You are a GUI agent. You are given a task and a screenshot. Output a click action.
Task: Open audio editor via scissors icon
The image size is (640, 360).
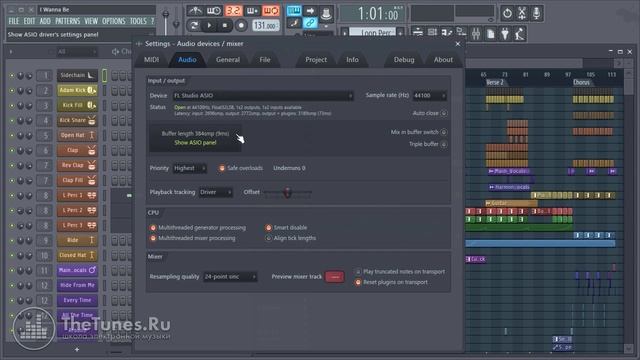(x=522, y=13)
